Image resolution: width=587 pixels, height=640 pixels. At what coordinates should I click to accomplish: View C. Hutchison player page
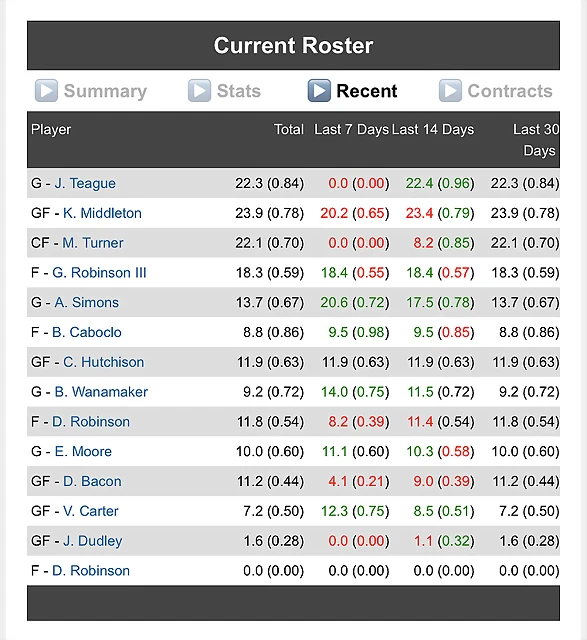103,362
